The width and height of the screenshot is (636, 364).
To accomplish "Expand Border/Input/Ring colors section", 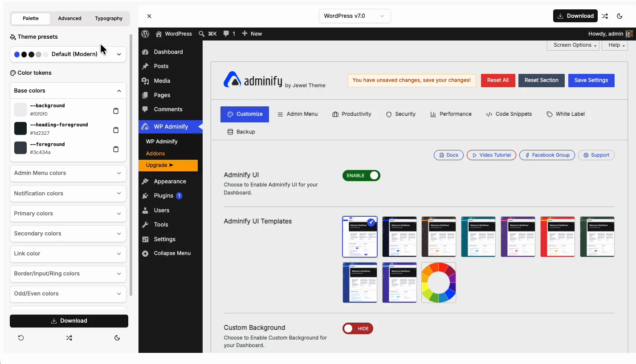I will point(68,274).
